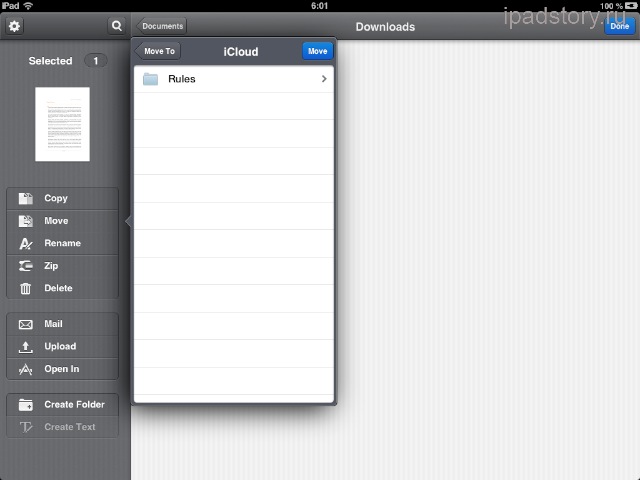The width and height of the screenshot is (640, 480).
Task: Choose Copy label in sidebar
Action: pos(56,198)
